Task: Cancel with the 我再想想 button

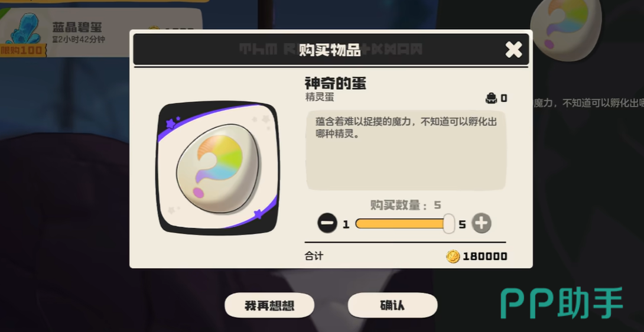Action: point(269,305)
